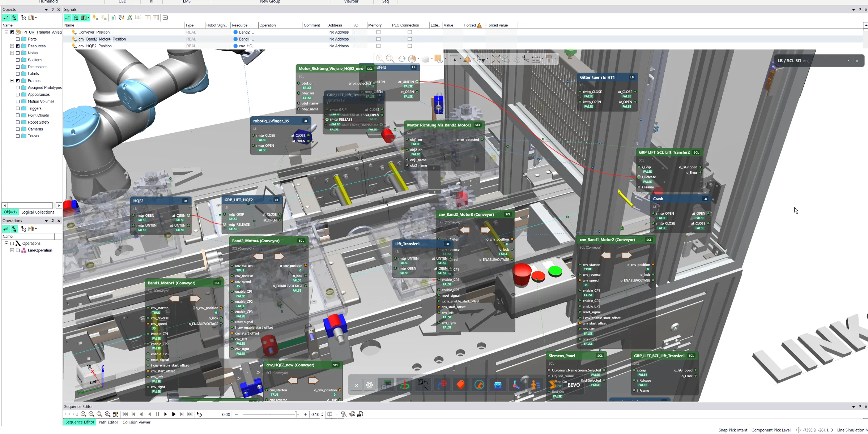The width and height of the screenshot is (868, 434).
Task: Adjust the simulation speed slider handle
Action: click(x=296, y=414)
